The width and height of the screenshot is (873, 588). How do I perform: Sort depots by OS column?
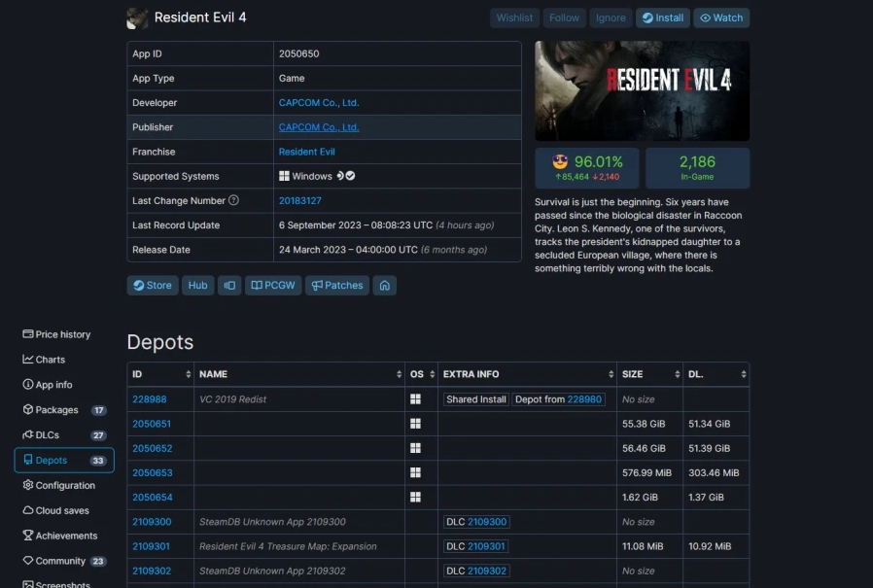pos(422,374)
